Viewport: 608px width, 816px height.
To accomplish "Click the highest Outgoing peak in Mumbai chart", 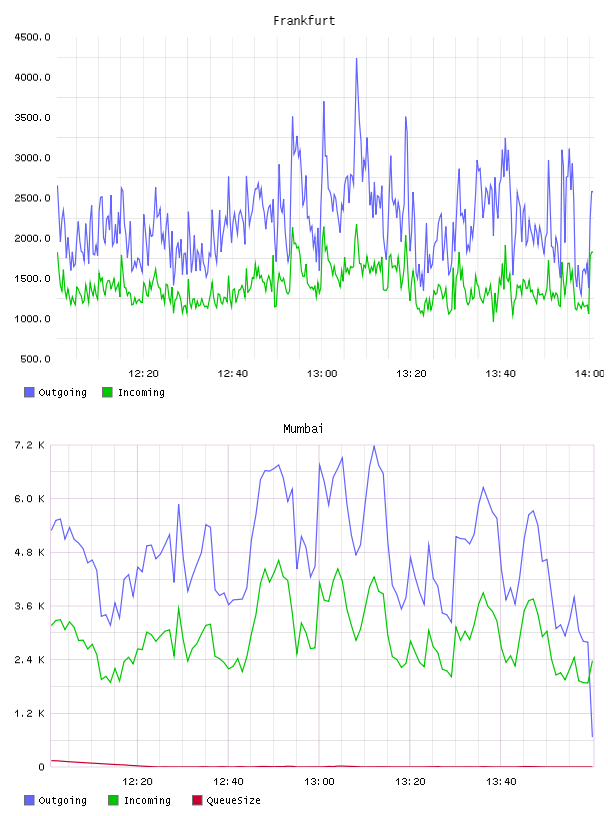I will tap(374, 446).
